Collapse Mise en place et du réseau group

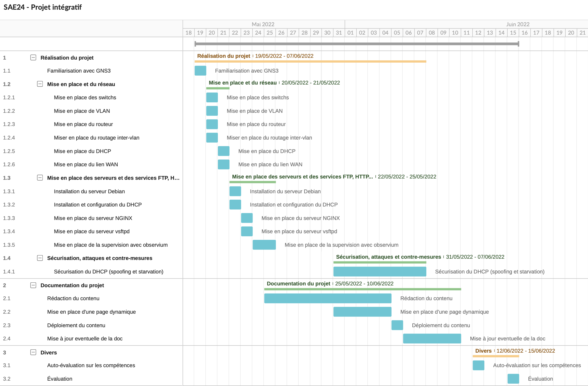click(40, 84)
